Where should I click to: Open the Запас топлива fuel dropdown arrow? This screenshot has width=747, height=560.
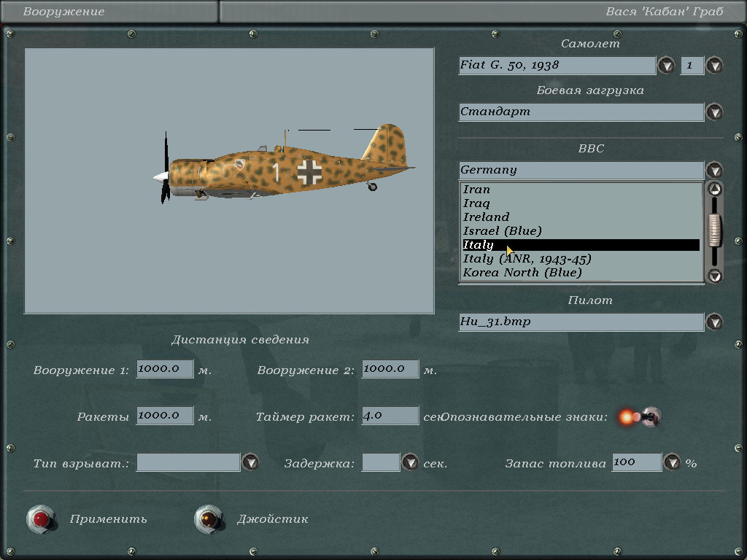tap(672, 462)
